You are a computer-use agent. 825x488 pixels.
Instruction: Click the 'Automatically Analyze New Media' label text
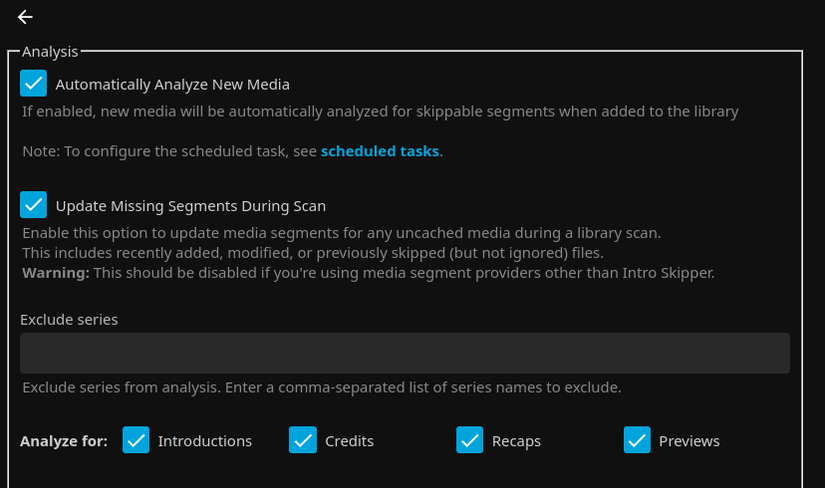click(172, 85)
